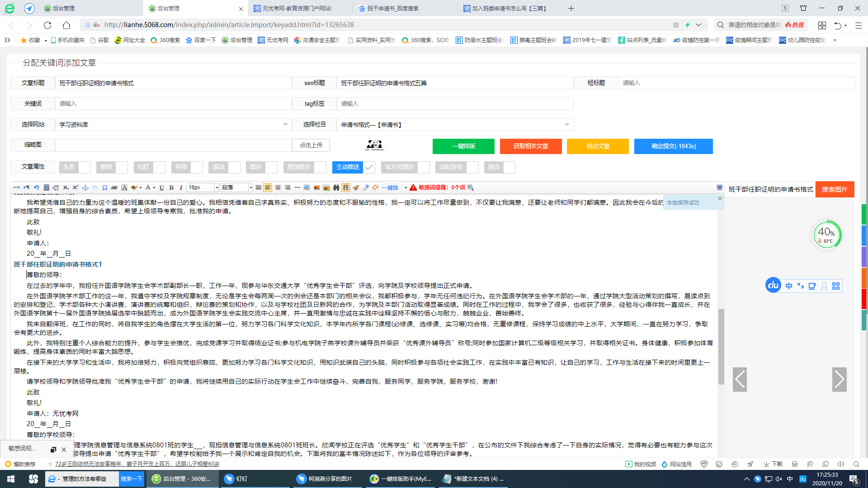
Task: Apply underline to selected text
Action: (161, 187)
